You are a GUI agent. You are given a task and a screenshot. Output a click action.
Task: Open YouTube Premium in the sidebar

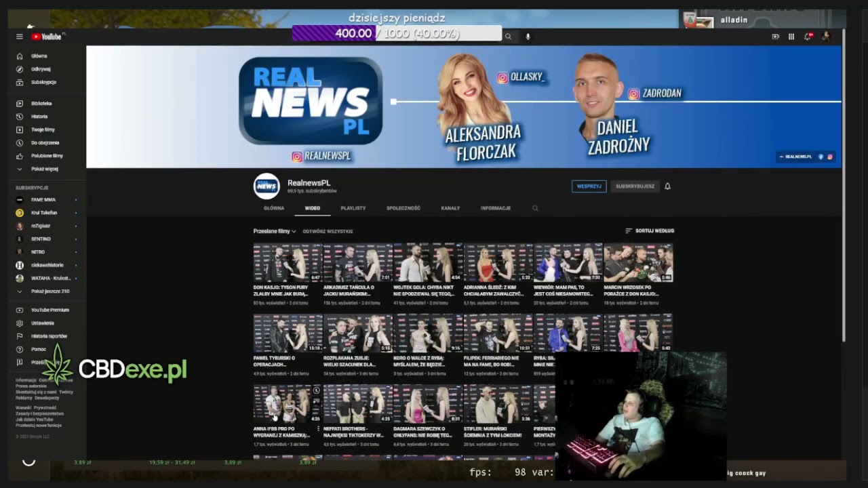pyautogui.click(x=50, y=310)
